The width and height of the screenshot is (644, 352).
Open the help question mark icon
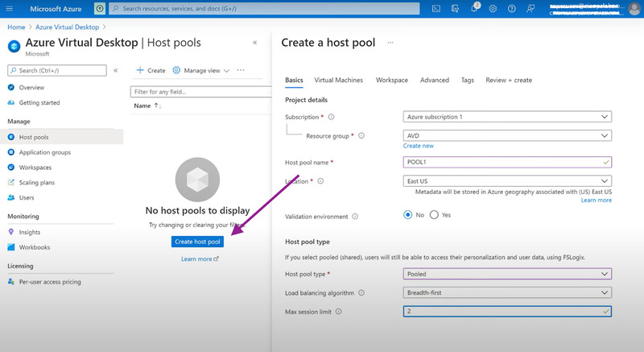[x=512, y=9]
